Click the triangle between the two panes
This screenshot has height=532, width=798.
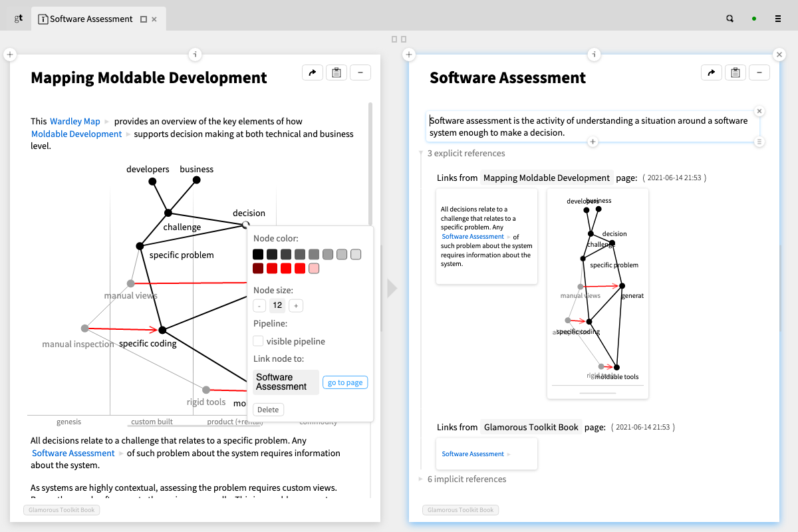(x=392, y=288)
